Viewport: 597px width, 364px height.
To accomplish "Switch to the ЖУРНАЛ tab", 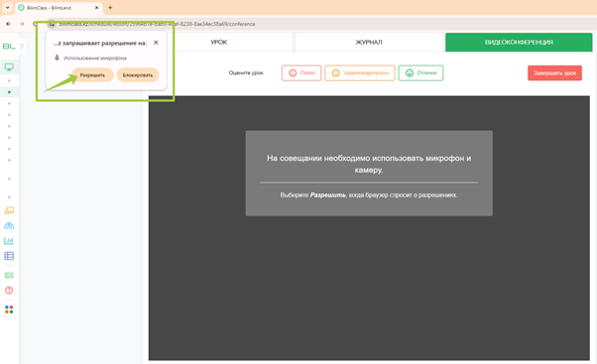I will [369, 43].
